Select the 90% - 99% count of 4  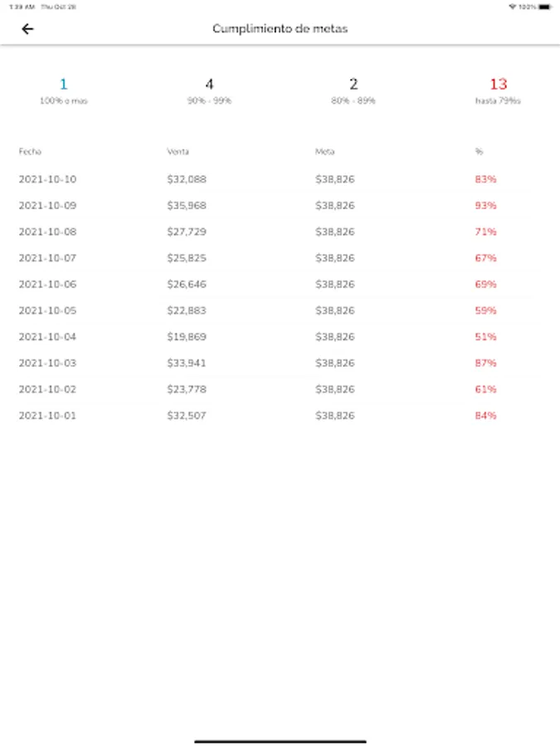click(x=209, y=85)
